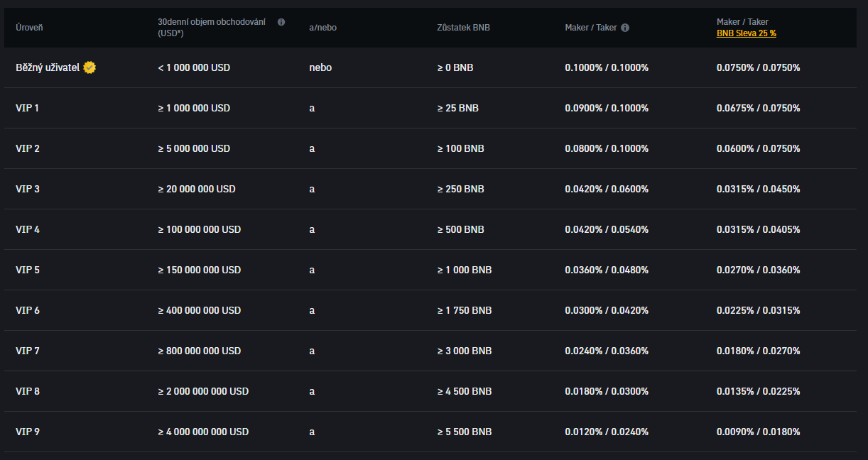Click the nebo cell in regular user row

pos(320,67)
